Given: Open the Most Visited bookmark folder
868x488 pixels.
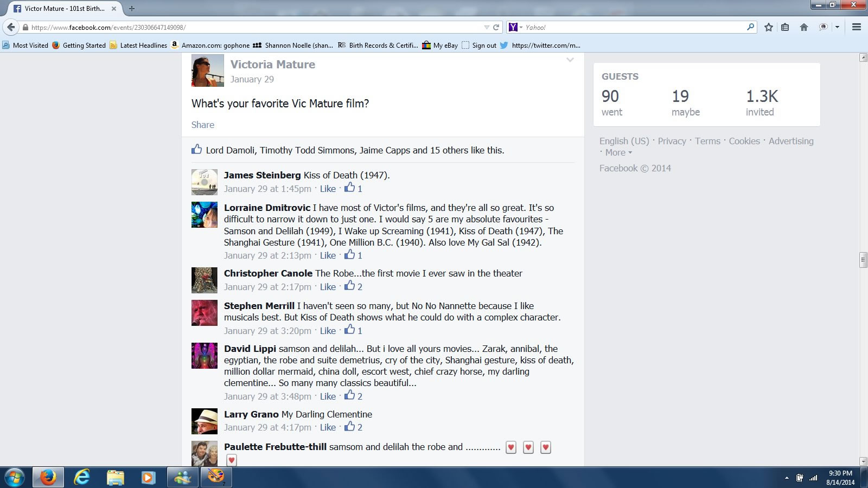Looking at the screenshot, I should click(x=25, y=45).
